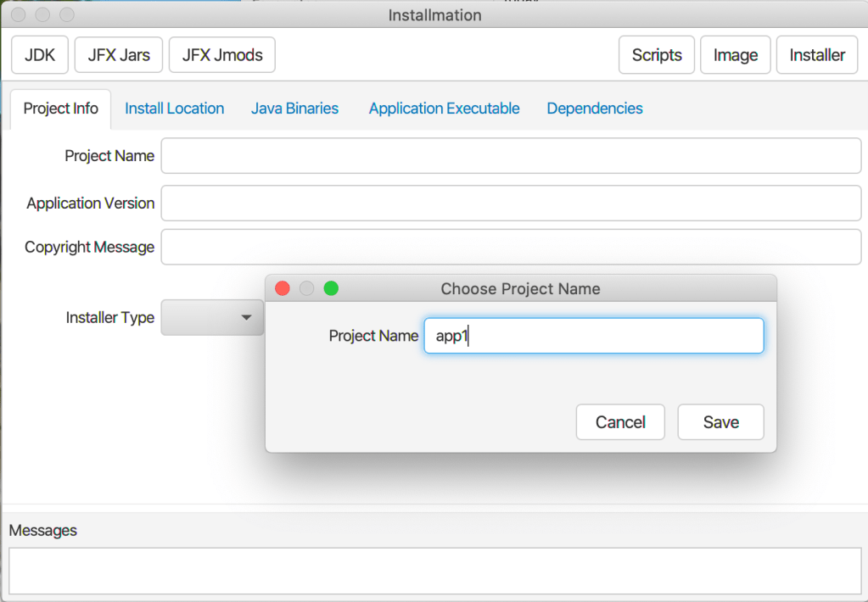Click inside the Messages text area
This screenshot has width=868, height=602.
tap(434, 571)
